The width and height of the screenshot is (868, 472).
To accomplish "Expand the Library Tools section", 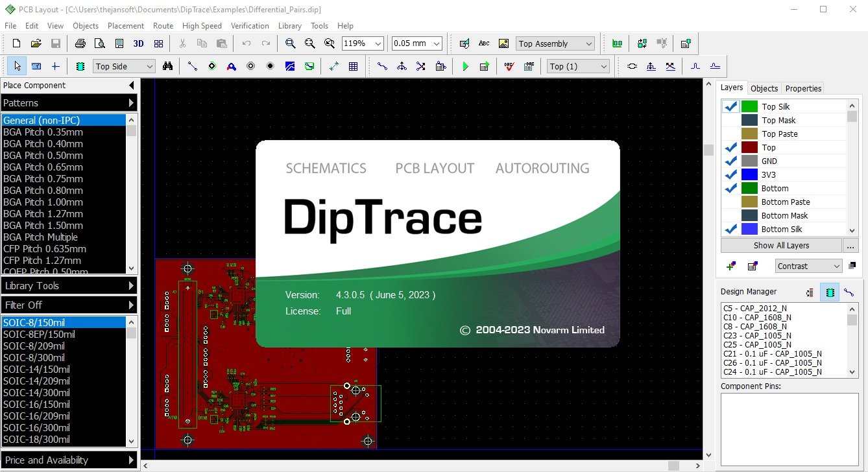I will [69, 285].
